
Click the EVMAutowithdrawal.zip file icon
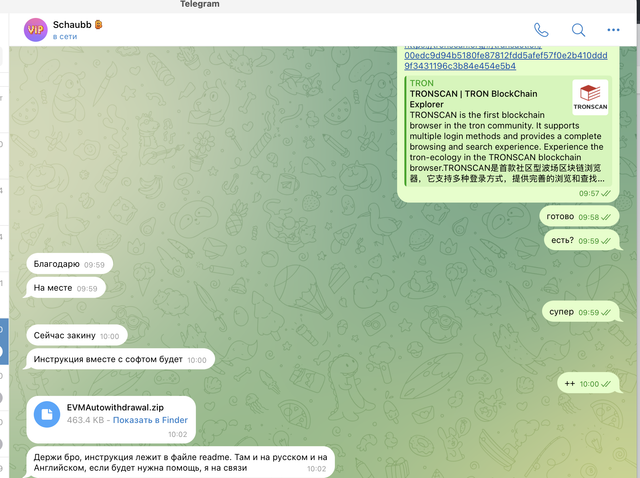click(x=47, y=414)
